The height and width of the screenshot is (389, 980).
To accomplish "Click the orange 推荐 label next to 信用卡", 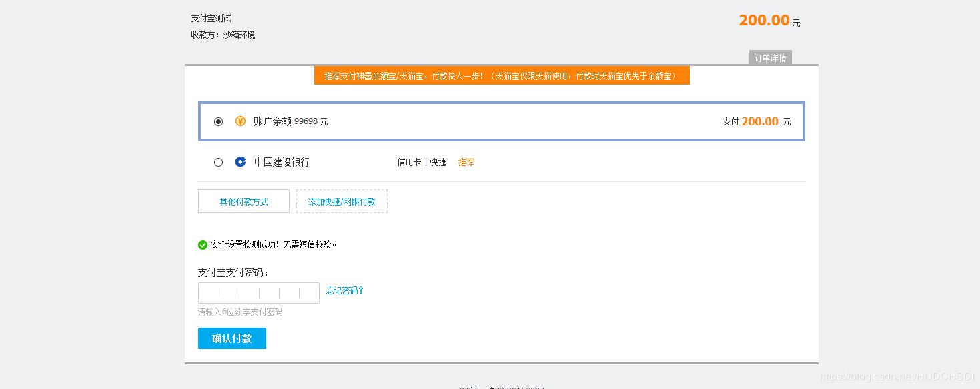I will pos(465,162).
